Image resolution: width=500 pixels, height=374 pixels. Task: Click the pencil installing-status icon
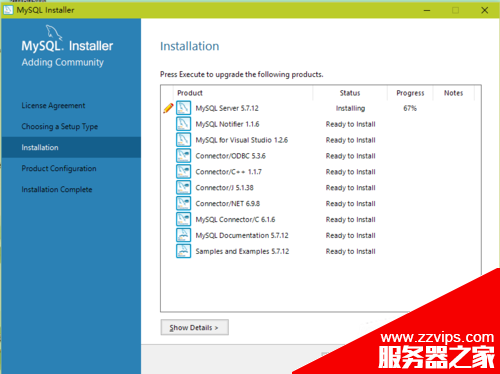(168, 108)
